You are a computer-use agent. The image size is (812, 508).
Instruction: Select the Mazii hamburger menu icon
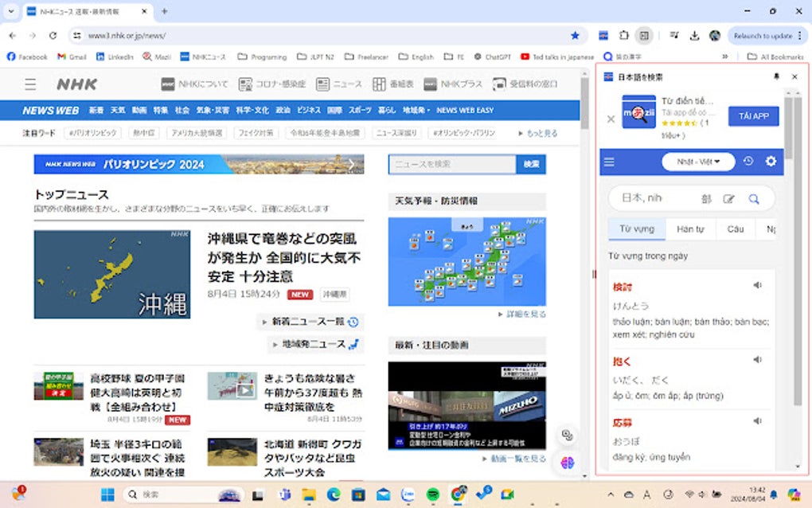[x=609, y=162]
